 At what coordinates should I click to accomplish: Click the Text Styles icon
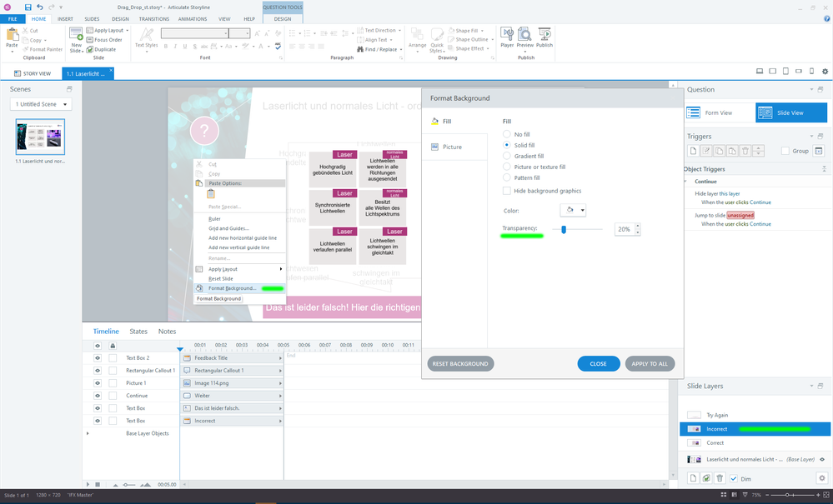pyautogui.click(x=146, y=38)
